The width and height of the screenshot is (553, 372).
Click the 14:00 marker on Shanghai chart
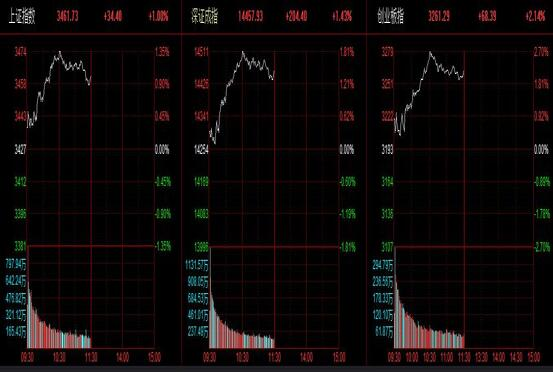[122, 357]
